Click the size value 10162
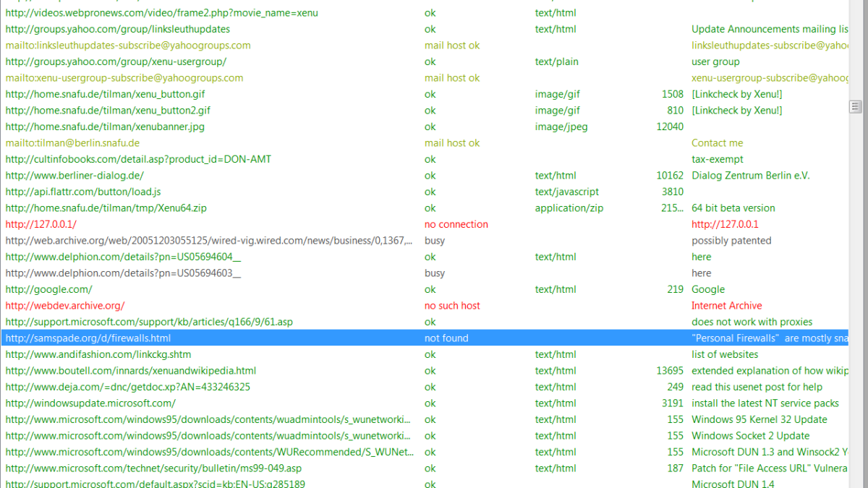This screenshot has width=868, height=488. coord(670,176)
